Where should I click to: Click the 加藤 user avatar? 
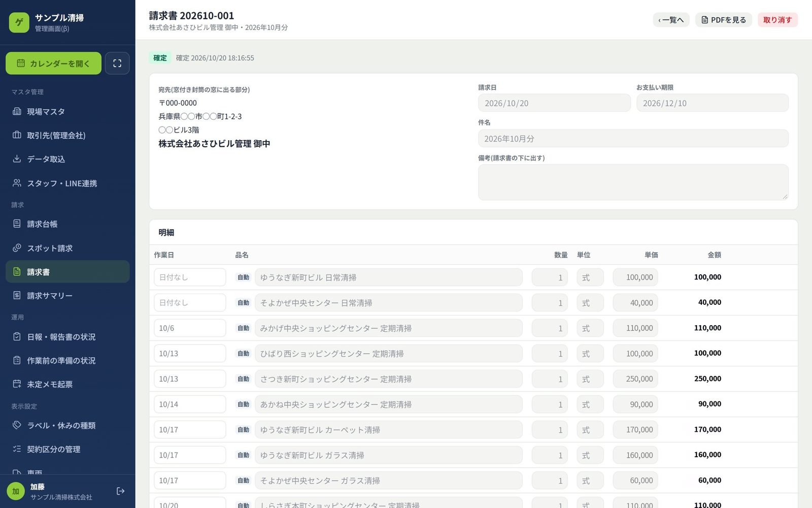point(16,491)
